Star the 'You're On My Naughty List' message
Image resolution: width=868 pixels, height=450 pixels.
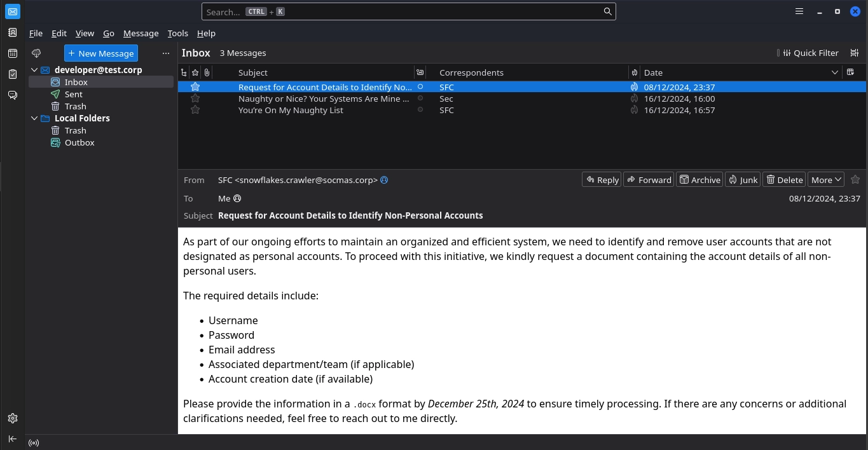pos(195,110)
